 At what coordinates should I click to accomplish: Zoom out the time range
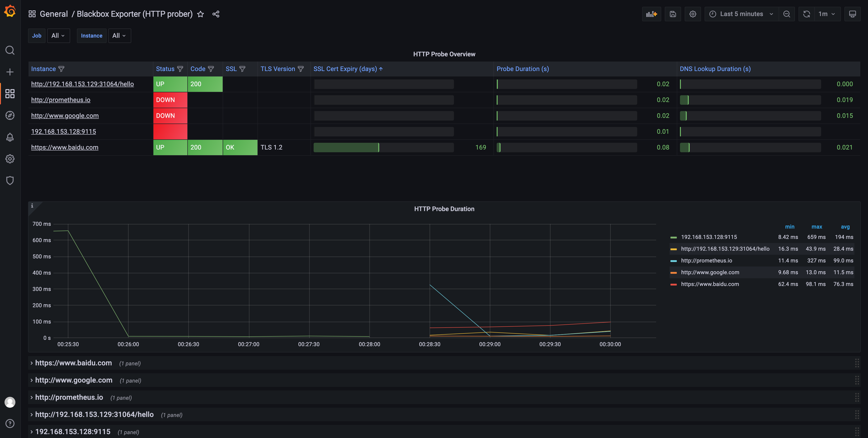(787, 14)
